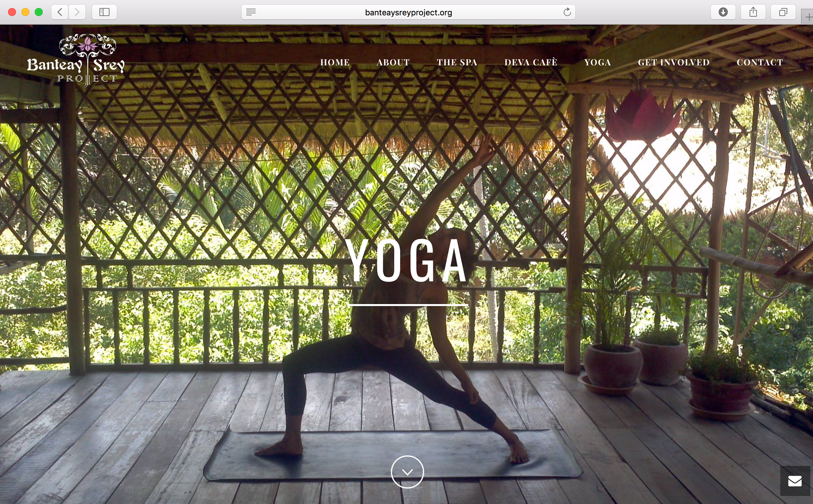Open the Reader view icon in address bar
The image size is (813, 504).
tap(251, 12)
